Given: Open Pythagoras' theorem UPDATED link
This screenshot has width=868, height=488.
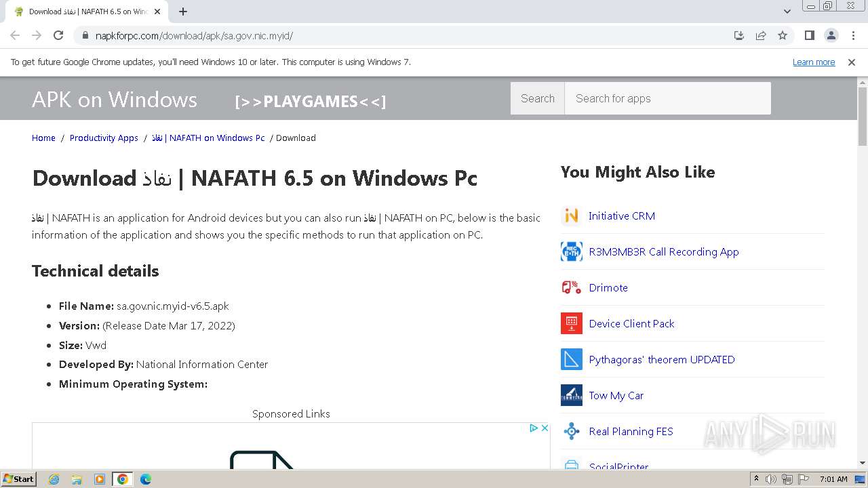Looking at the screenshot, I should [x=662, y=360].
